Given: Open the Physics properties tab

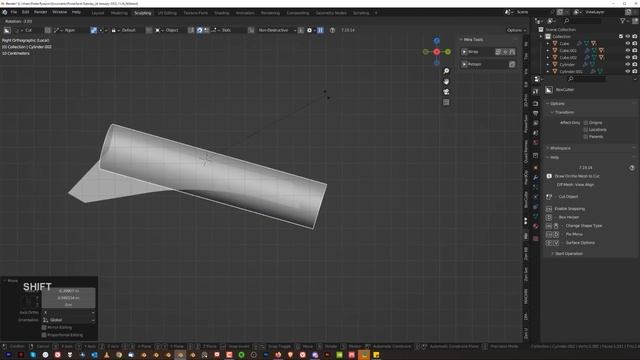Looking at the screenshot, I should pos(536,197).
